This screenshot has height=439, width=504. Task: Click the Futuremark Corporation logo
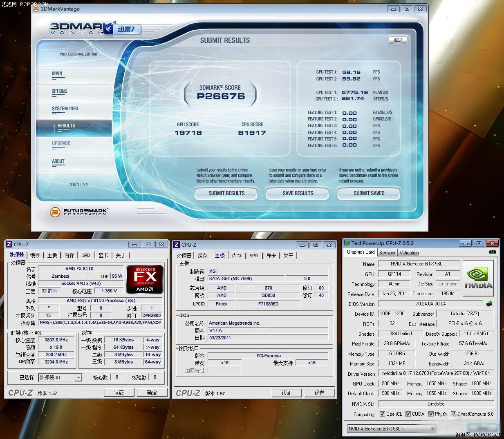point(78,212)
